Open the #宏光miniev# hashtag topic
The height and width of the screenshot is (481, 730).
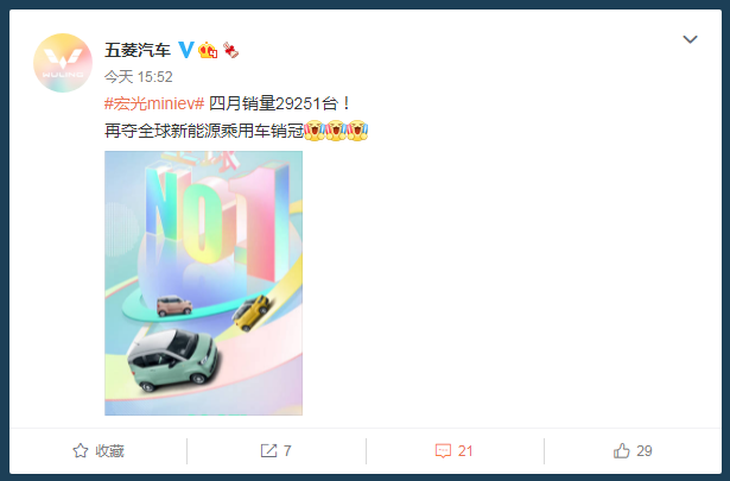[x=154, y=103]
